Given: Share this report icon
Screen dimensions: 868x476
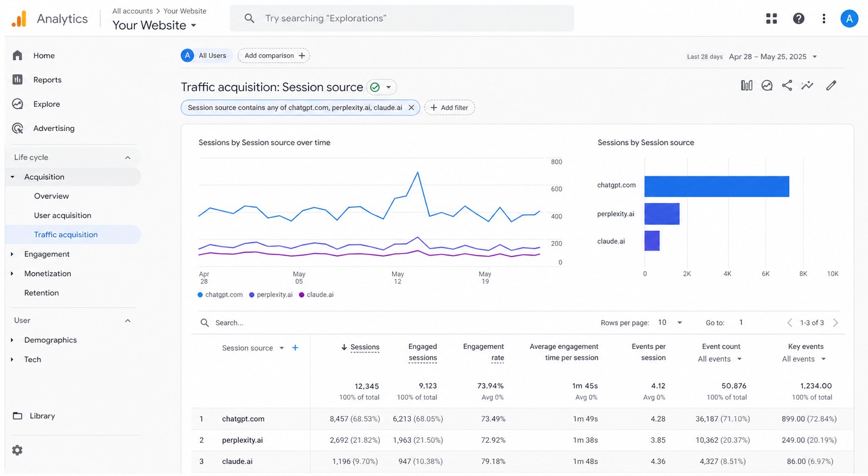Looking at the screenshot, I should pos(787,86).
